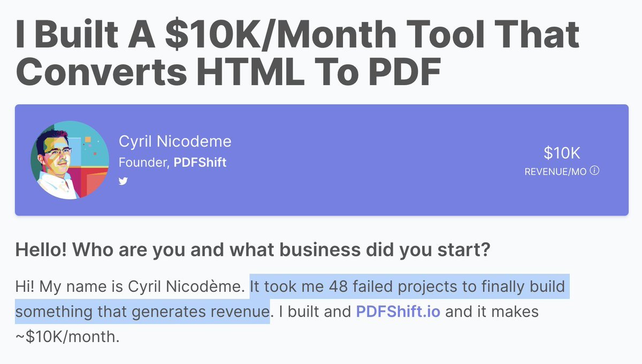Click the $10K revenue figure
Image resolution: width=642 pixels, height=364 pixels.
point(562,153)
